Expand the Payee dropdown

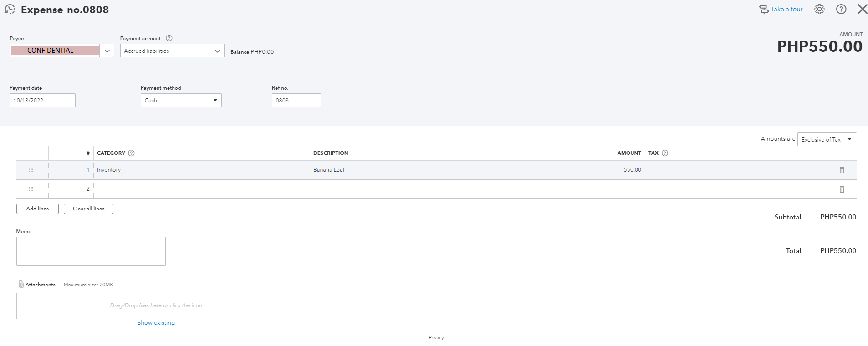click(107, 51)
